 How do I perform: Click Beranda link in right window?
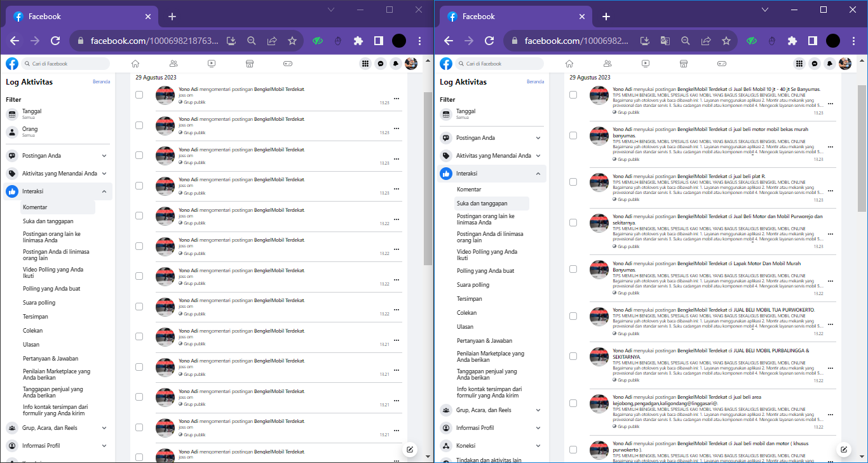536,81
